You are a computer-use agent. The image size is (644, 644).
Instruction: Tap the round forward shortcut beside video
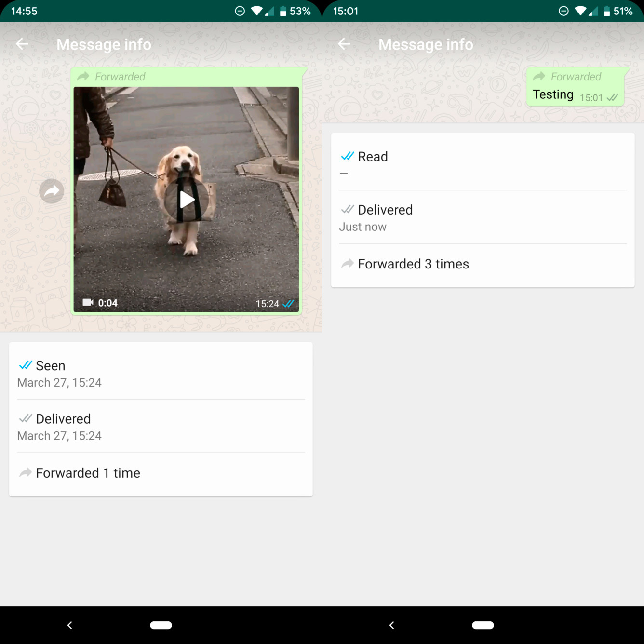click(52, 191)
